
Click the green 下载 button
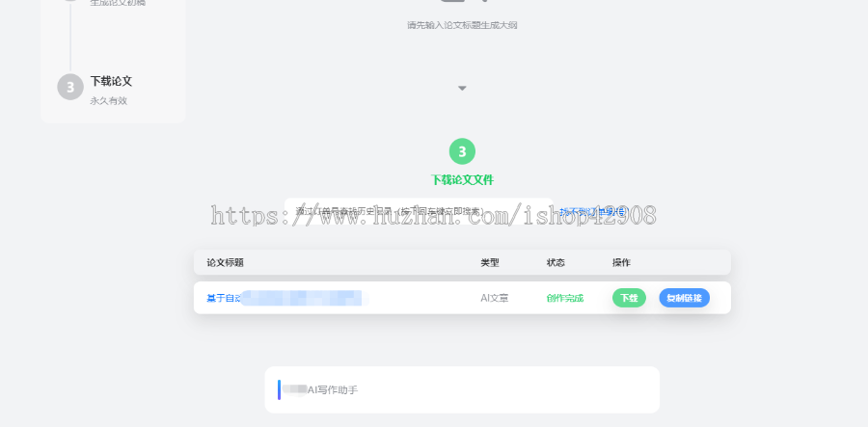[x=629, y=298]
